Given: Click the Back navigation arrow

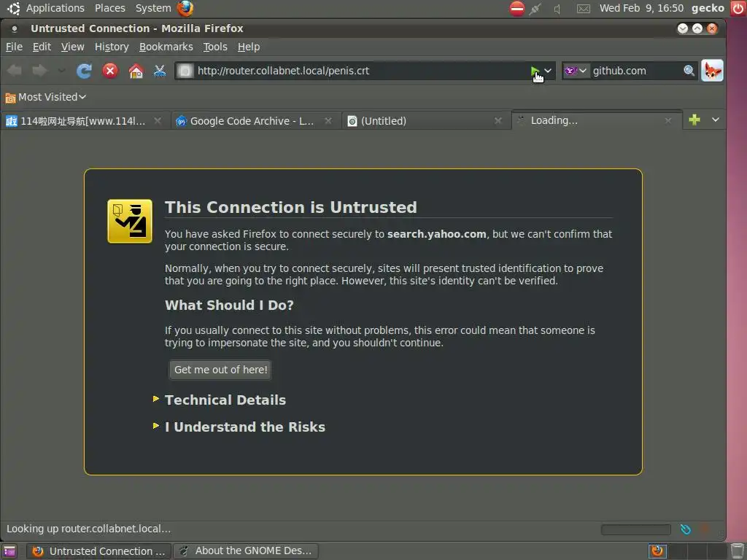Looking at the screenshot, I should tap(15, 71).
